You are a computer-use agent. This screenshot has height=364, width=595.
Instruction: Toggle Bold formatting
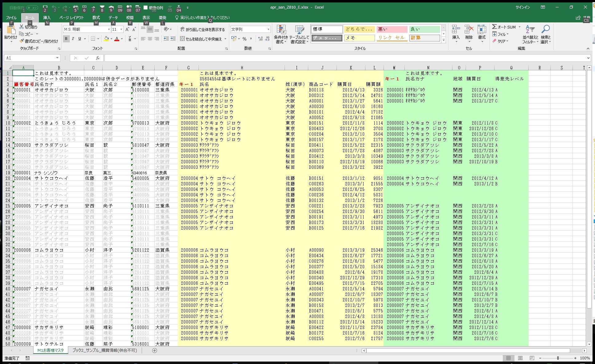pyautogui.click(x=66, y=39)
